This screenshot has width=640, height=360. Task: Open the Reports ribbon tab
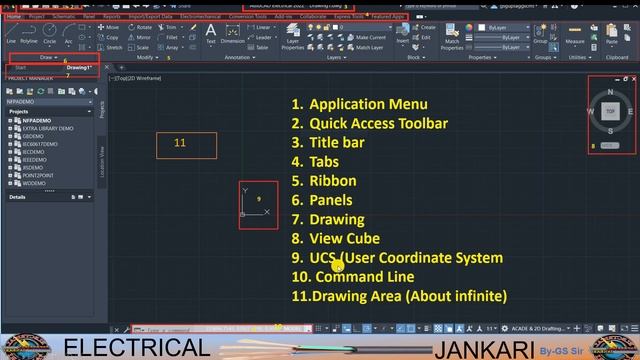click(111, 17)
